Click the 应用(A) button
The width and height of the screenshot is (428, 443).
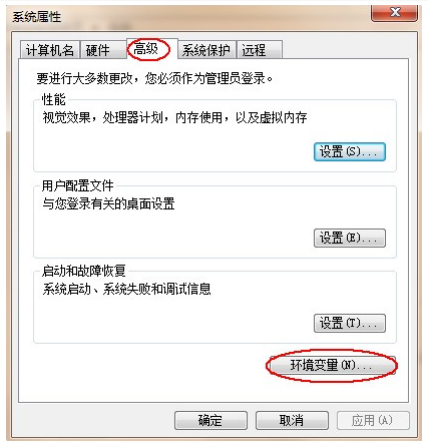[373, 420]
